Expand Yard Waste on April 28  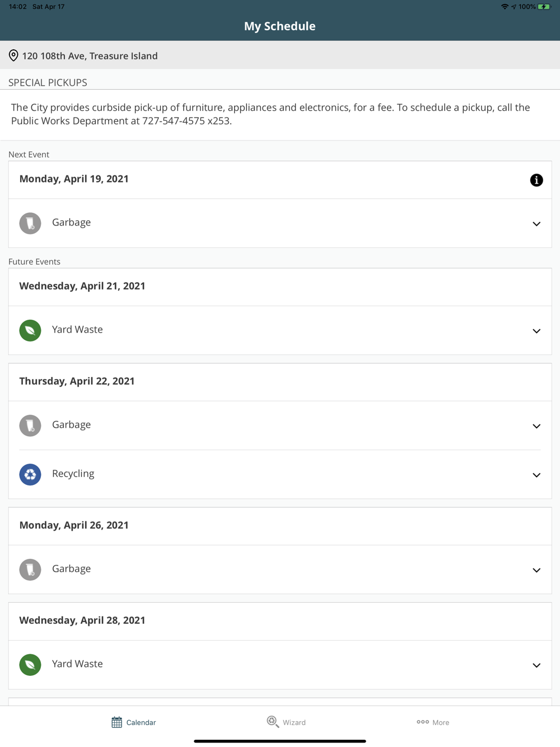[x=536, y=665]
